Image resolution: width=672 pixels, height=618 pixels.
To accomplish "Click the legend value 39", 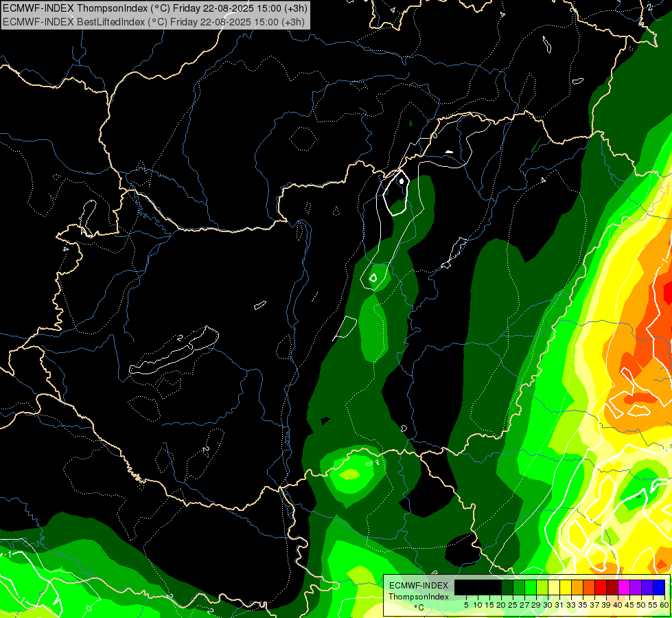I will (606, 605).
